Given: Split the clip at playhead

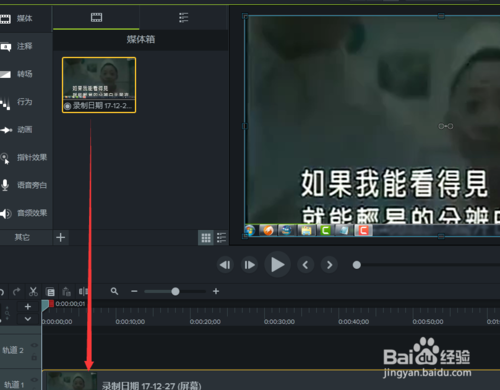Looking at the screenshot, I should [x=83, y=292].
